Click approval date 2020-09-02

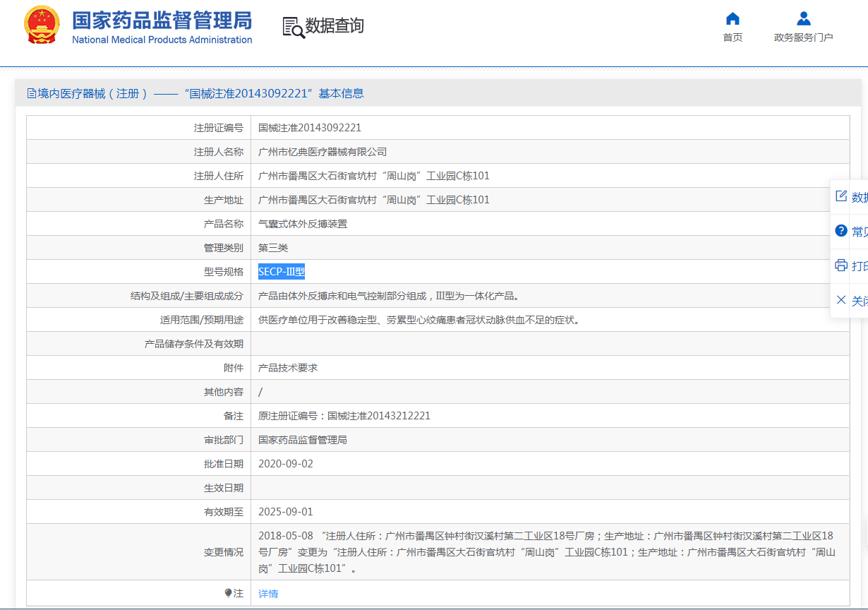(x=286, y=464)
